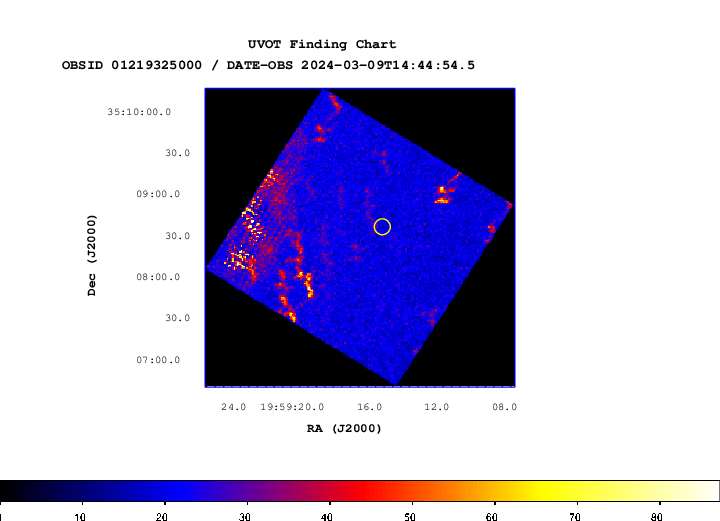
Task: Click declination tick label '35:10:00.0'
Action: point(139,112)
